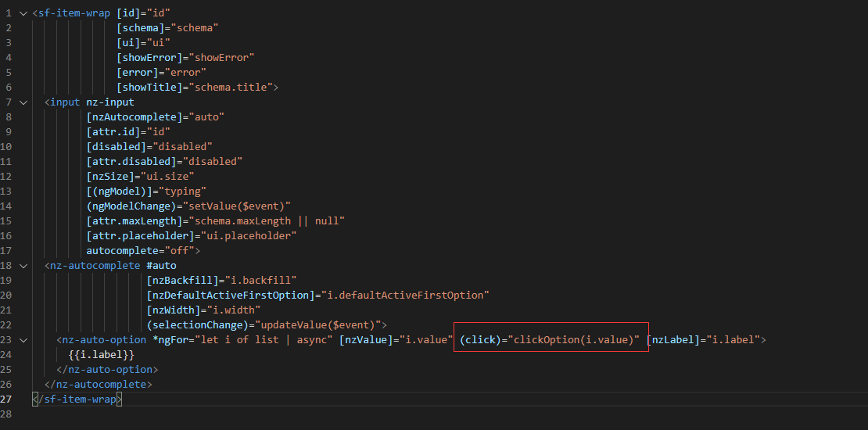Click the [attr.placeholder]="ui.placeholder" attribute
This screenshot has height=430, width=868.
(192, 236)
